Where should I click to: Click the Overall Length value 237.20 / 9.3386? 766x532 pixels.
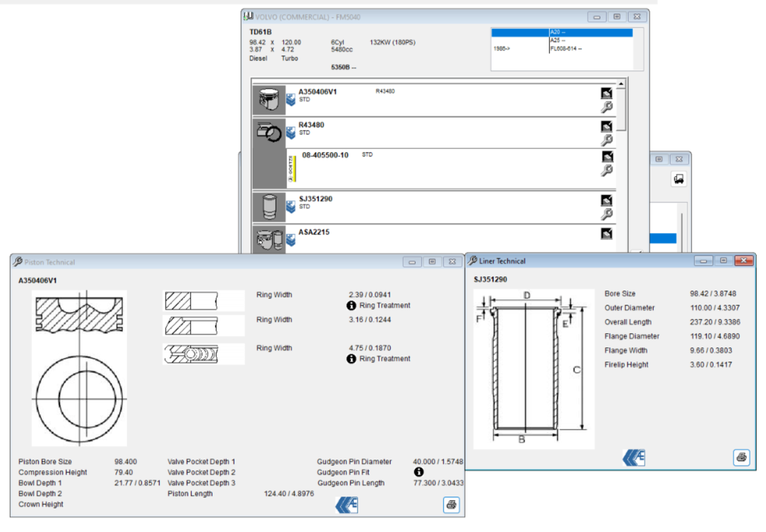[x=715, y=322]
